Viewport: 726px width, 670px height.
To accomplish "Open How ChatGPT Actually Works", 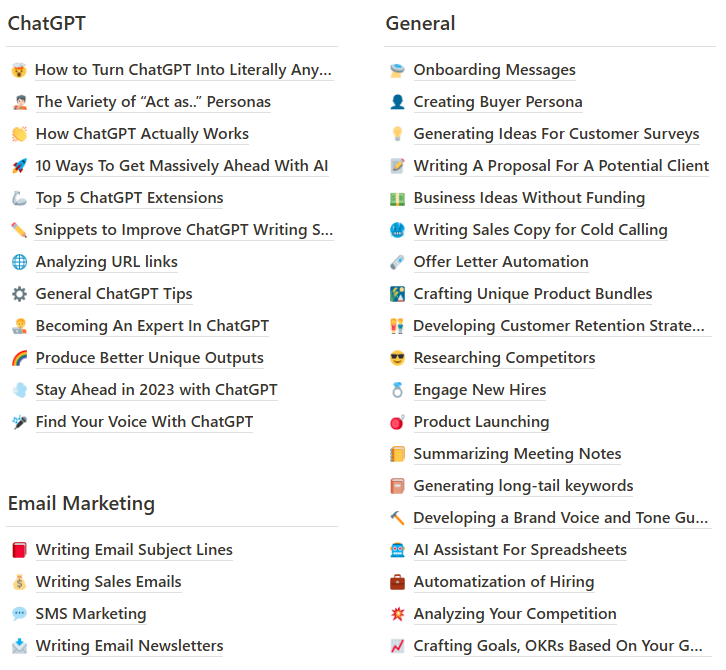I will tap(142, 134).
